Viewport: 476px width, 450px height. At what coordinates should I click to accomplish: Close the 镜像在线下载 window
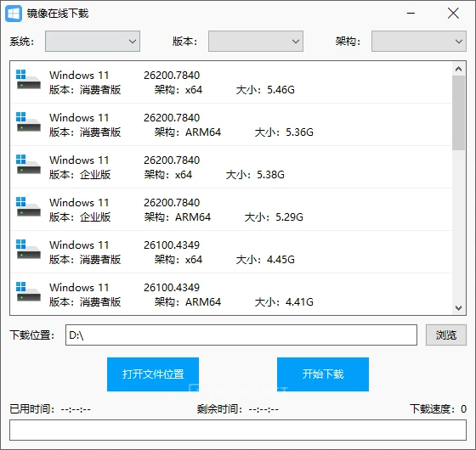pyautogui.click(x=453, y=14)
